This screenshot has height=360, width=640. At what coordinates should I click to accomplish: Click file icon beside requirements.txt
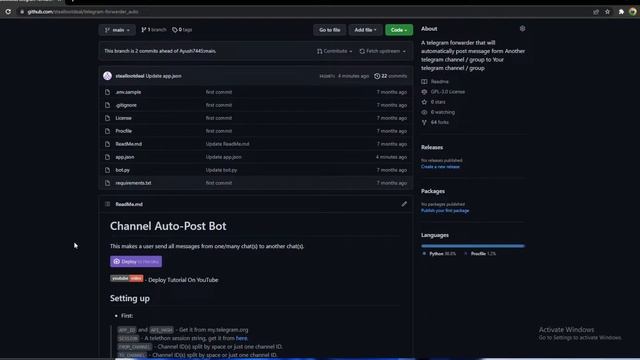[107, 183]
